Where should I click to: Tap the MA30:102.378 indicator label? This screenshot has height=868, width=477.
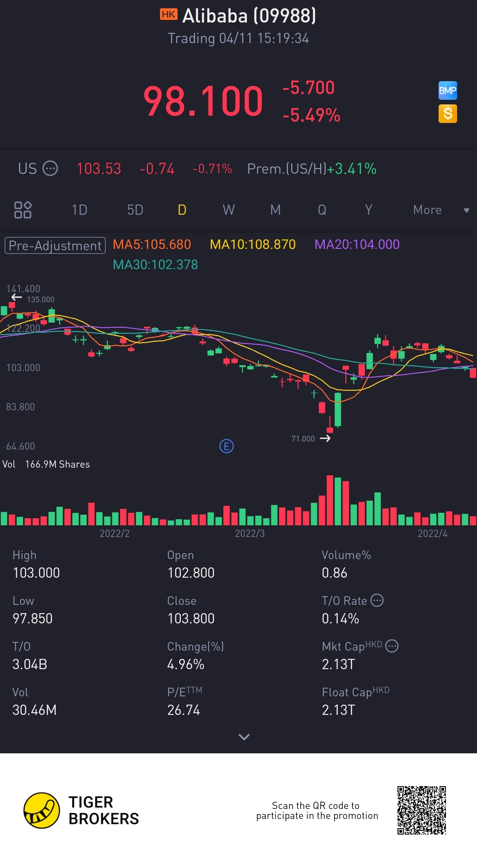point(155,264)
